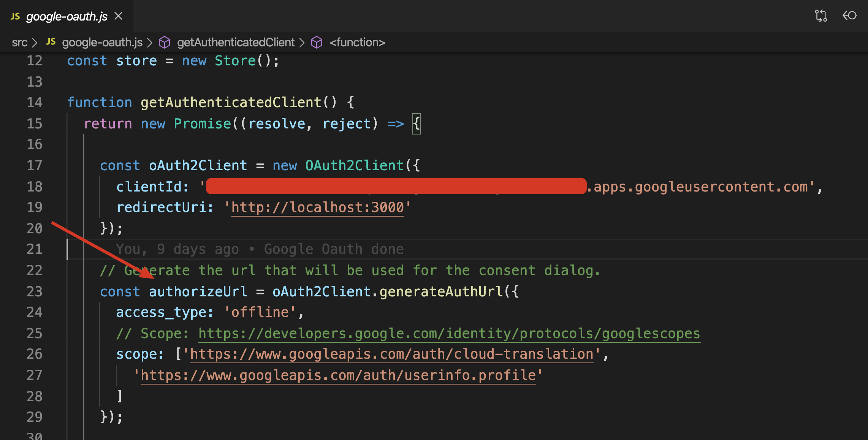
Task: Click the git blame annotation on line 21
Action: click(260, 249)
